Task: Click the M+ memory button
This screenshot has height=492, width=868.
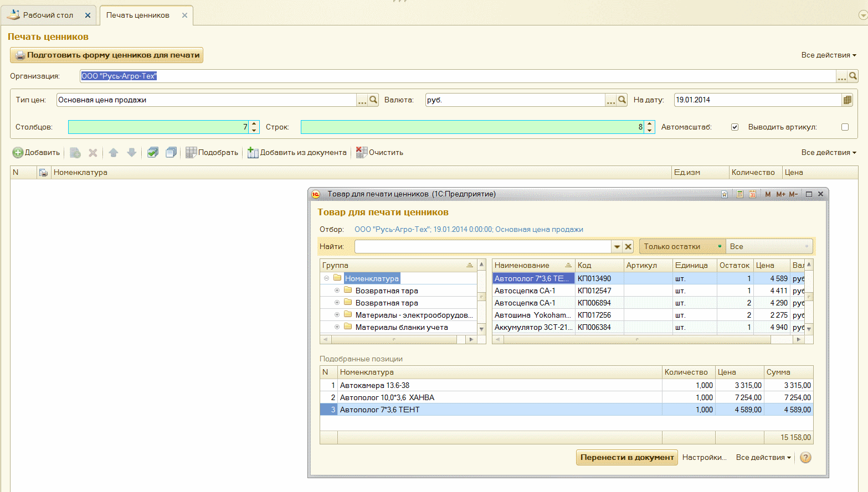Action: (x=781, y=194)
